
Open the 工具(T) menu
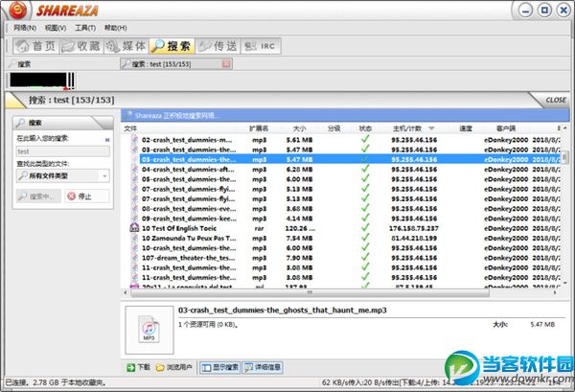(85, 28)
